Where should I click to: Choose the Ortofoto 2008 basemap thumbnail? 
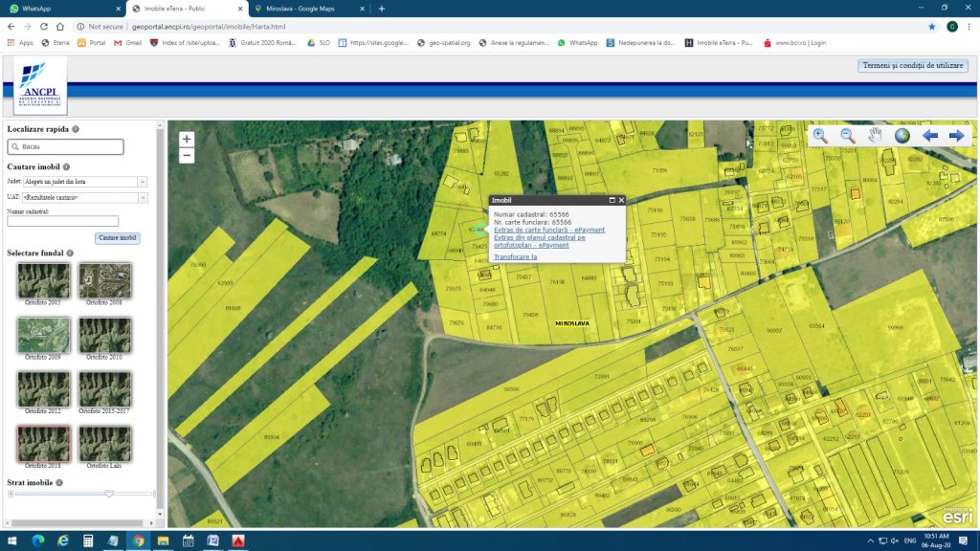(105, 281)
